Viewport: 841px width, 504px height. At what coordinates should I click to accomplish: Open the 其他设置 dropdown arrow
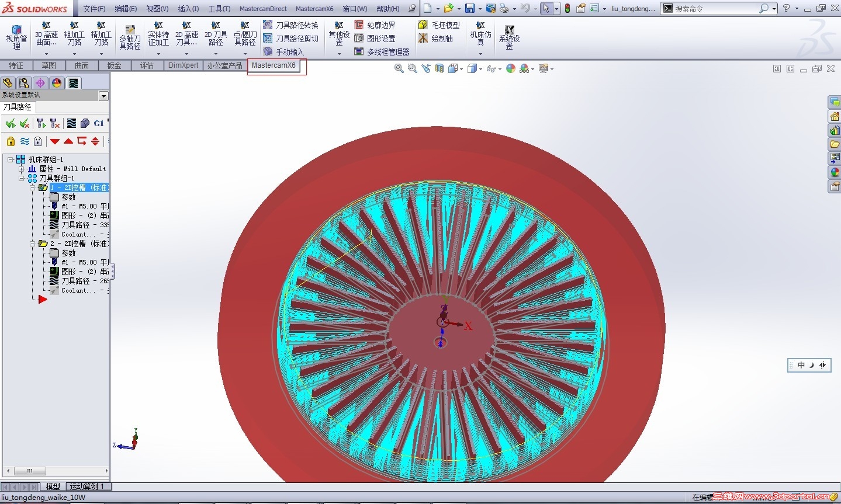[339, 54]
